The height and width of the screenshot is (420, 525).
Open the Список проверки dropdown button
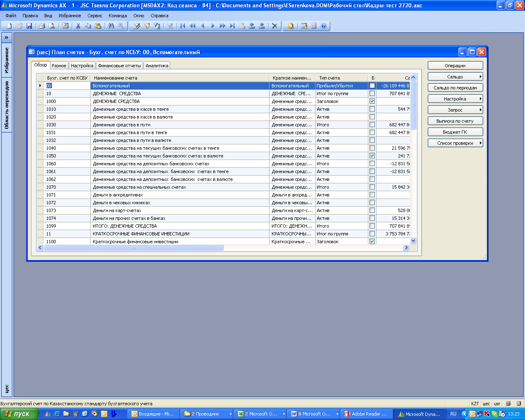tap(455, 143)
